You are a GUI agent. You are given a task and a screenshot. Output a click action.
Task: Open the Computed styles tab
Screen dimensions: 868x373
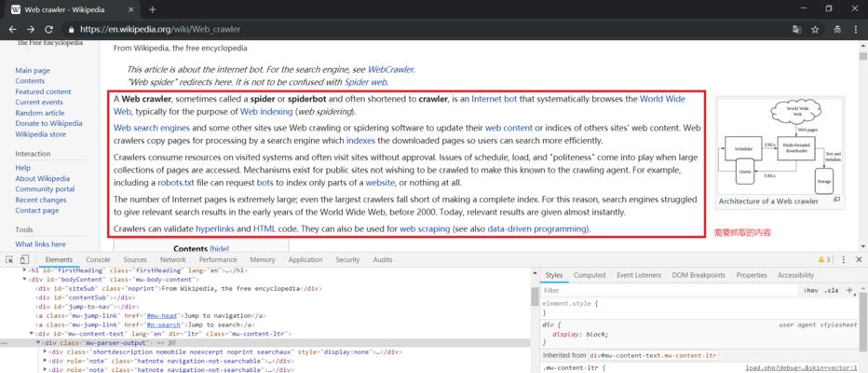pos(589,275)
